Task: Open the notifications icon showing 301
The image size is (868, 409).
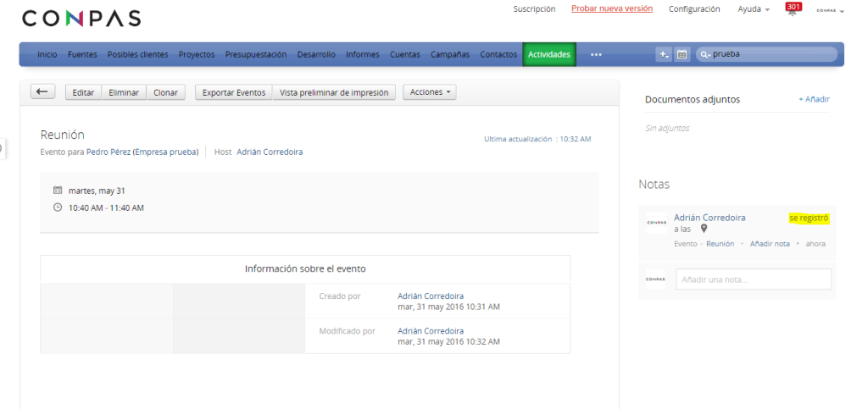Action: (793, 8)
